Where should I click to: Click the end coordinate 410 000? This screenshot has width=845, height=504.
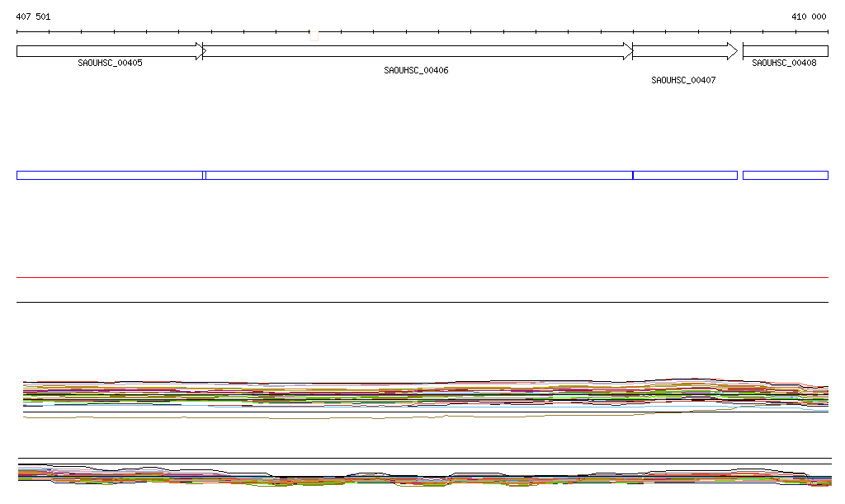(x=809, y=16)
